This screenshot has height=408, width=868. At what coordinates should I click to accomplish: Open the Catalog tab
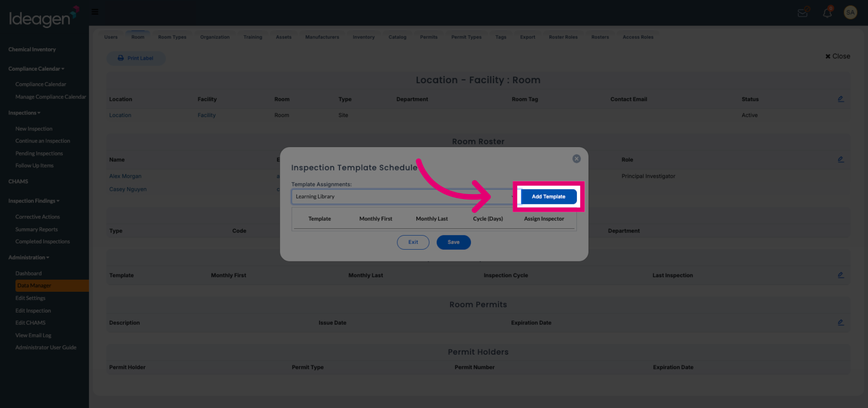pos(397,37)
